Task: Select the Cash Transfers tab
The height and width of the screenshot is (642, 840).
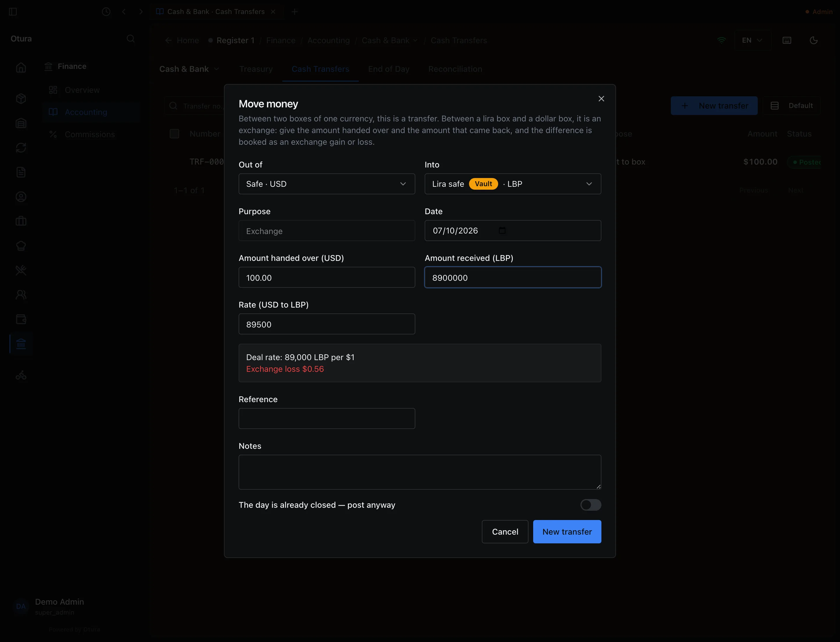Action: click(320, 69)
